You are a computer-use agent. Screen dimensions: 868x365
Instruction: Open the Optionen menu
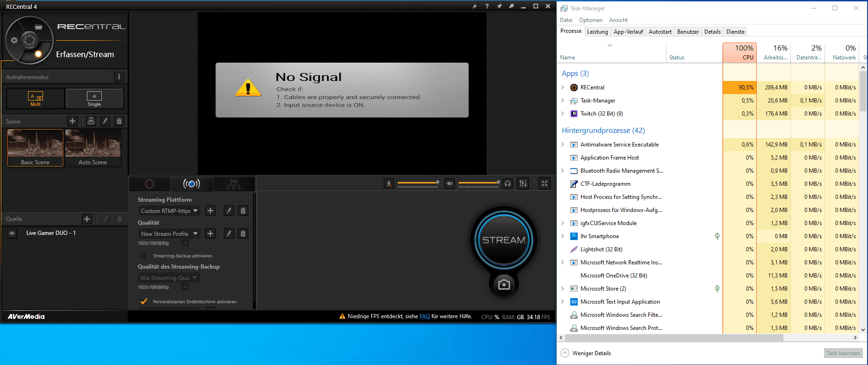pos(590,20)
